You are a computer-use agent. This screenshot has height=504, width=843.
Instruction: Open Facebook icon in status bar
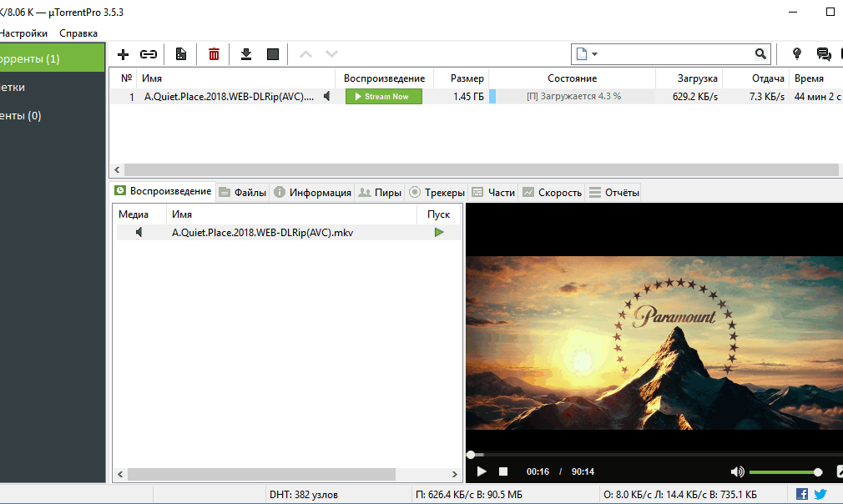[801, 494]
